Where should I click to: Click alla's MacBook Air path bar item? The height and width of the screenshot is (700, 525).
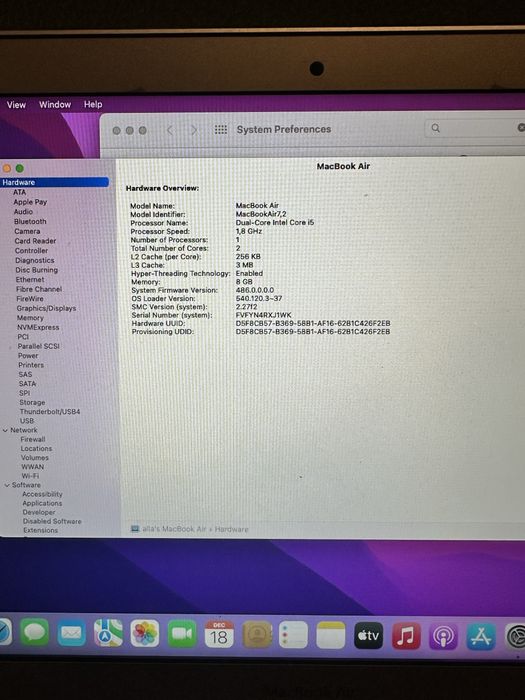coord(170,529)
